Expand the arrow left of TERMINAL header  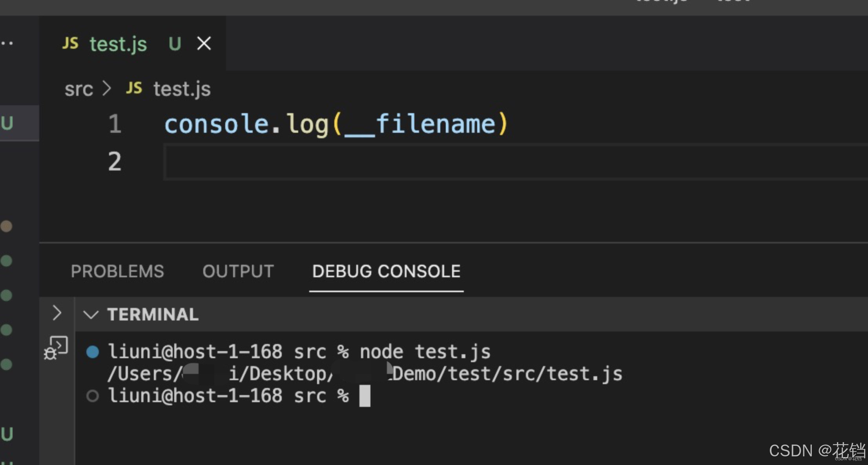tap(57, 313)
